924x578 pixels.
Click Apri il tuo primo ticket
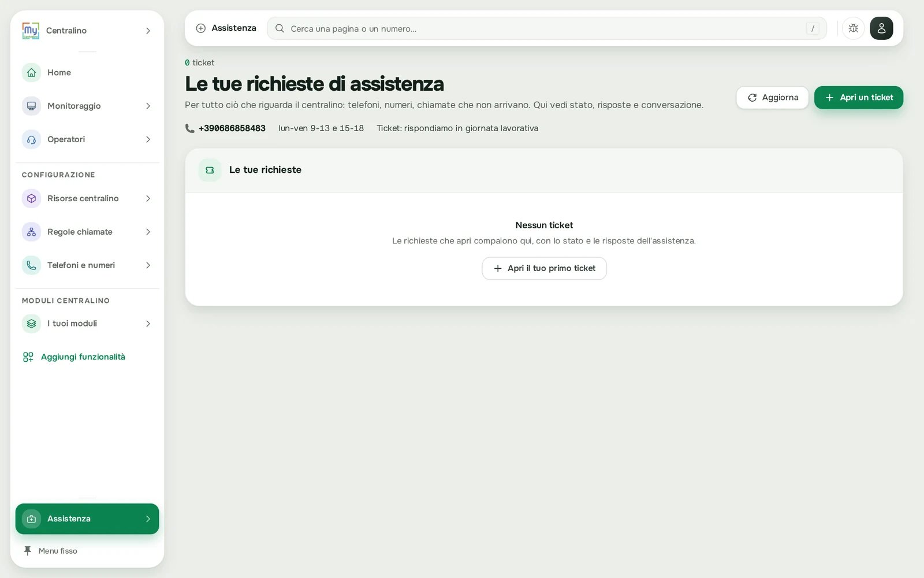(x=544, y=268)
